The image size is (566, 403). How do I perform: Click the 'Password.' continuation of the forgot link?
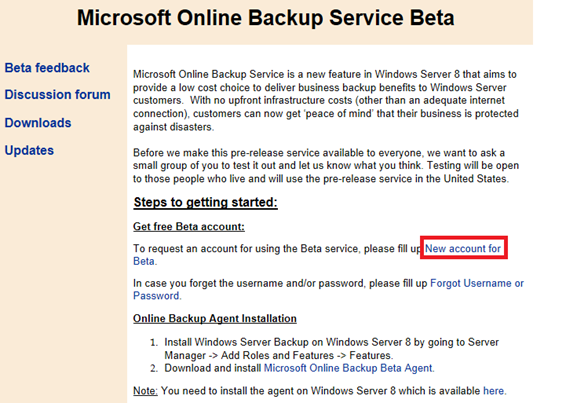tap(157, 296)
